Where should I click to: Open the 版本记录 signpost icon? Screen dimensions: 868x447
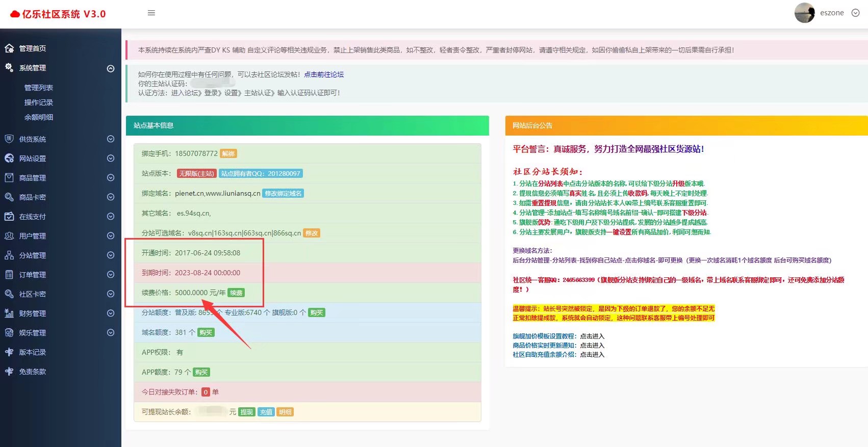coord(9,352)
